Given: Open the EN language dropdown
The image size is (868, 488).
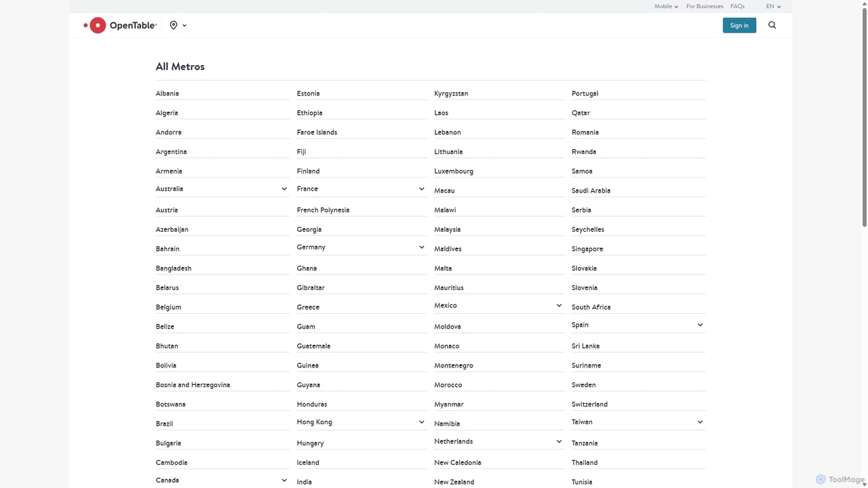Looking at the screenshot, I should tap(773, 6).
